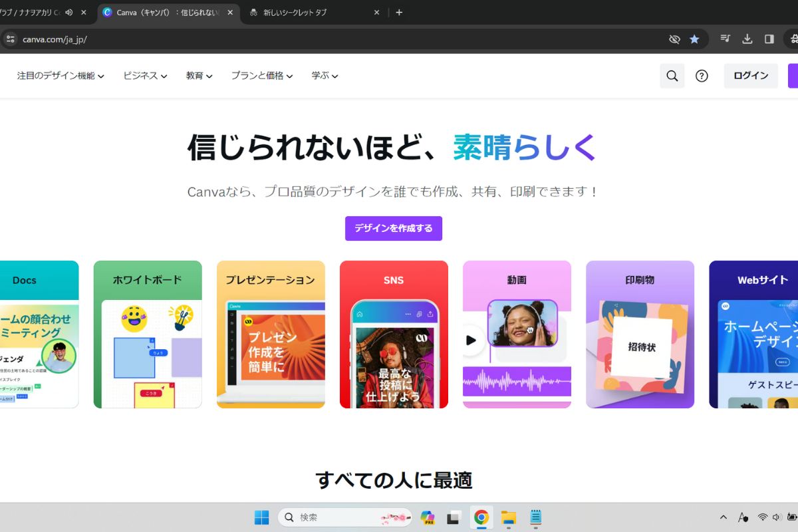Open a new tab with the plus button
The image size is (798, 532).
[x=399, y=12]
